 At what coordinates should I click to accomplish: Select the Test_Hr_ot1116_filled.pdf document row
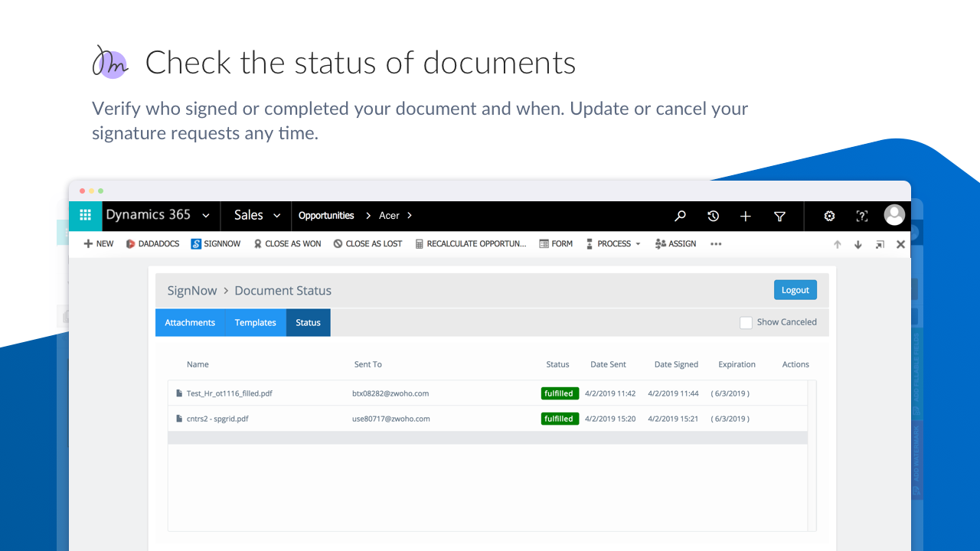click(230, 393)
